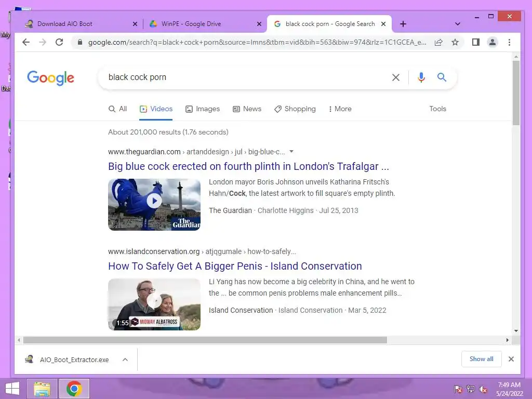Open File Explorer from taskbar
Screen dimensions: 532x399
tap(42, 389)
